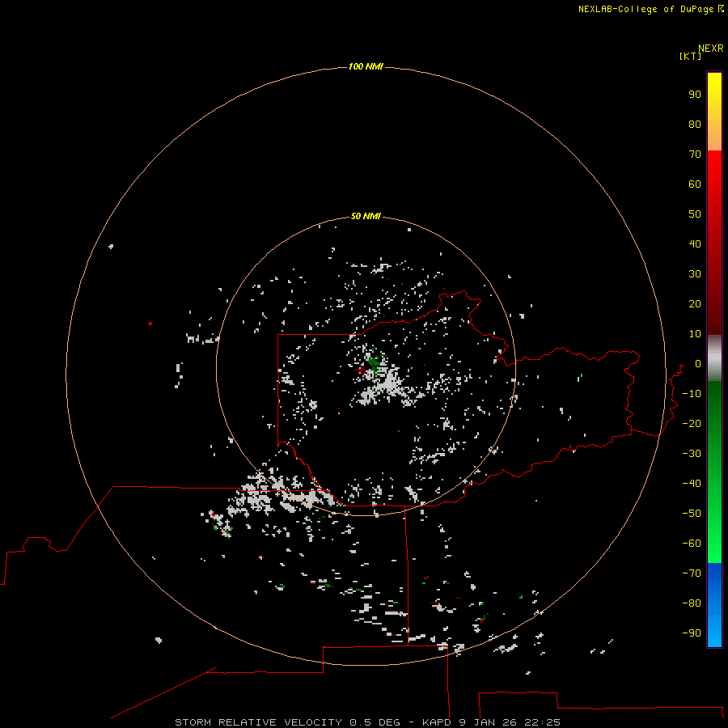The height and width of the screenshot is (728, 728).
Task: Click the KAPD radar station identifier
Action: (438, 722)
